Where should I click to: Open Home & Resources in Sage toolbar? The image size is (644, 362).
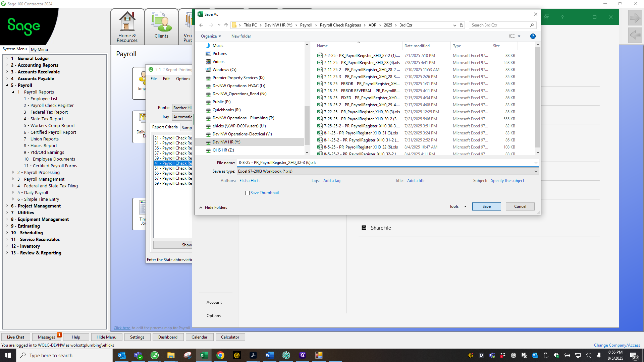click(x=127, y=27)
